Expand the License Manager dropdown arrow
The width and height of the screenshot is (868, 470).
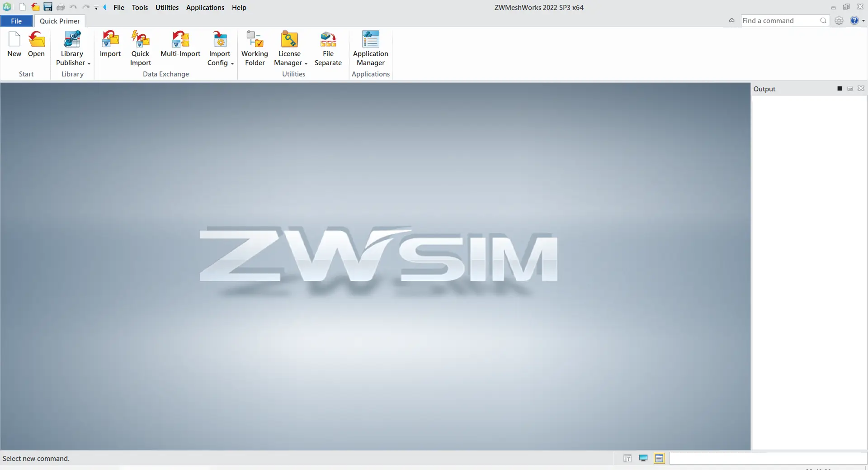(306, 63)
